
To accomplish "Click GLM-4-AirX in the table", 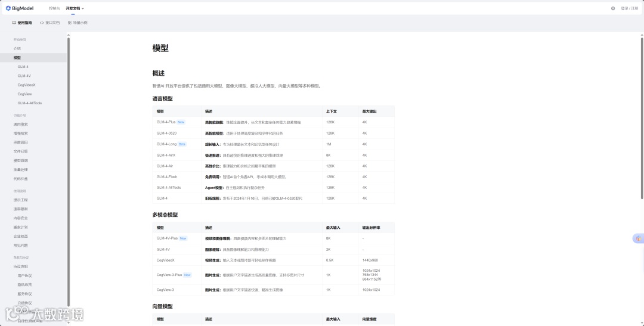I will pyautogui.click(x=166, y=155).
